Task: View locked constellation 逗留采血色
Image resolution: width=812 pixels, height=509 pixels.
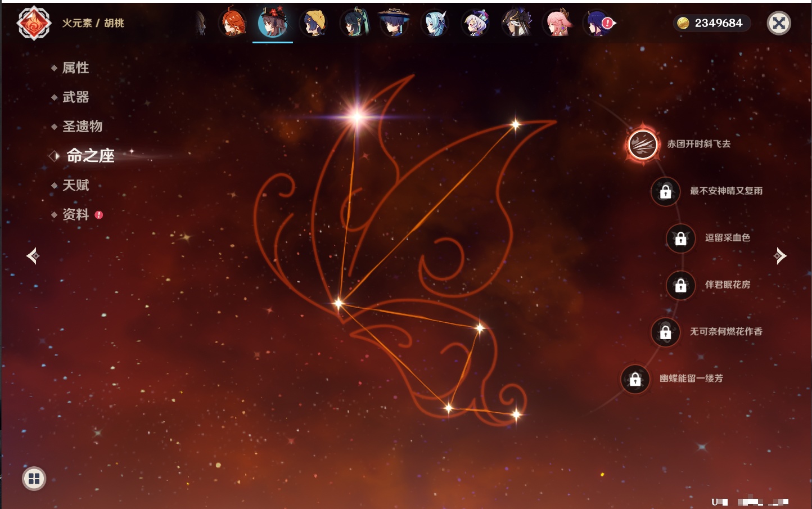Action: 680,238
